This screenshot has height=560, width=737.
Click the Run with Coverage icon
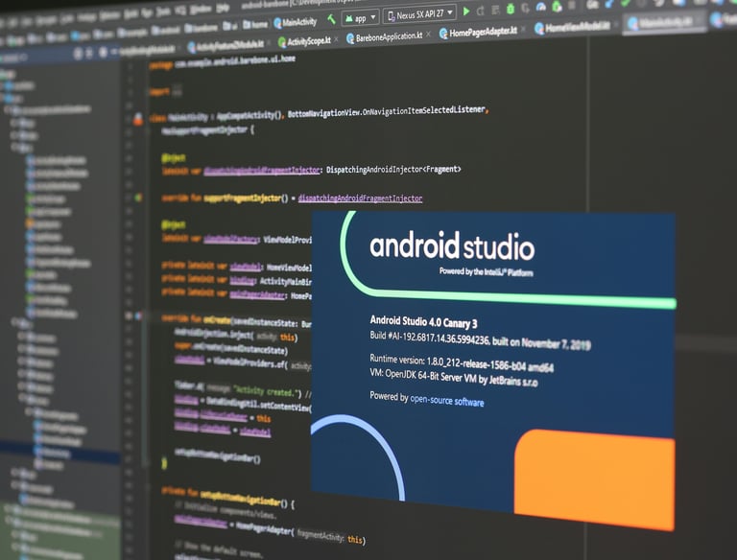(x=526, y=8)
